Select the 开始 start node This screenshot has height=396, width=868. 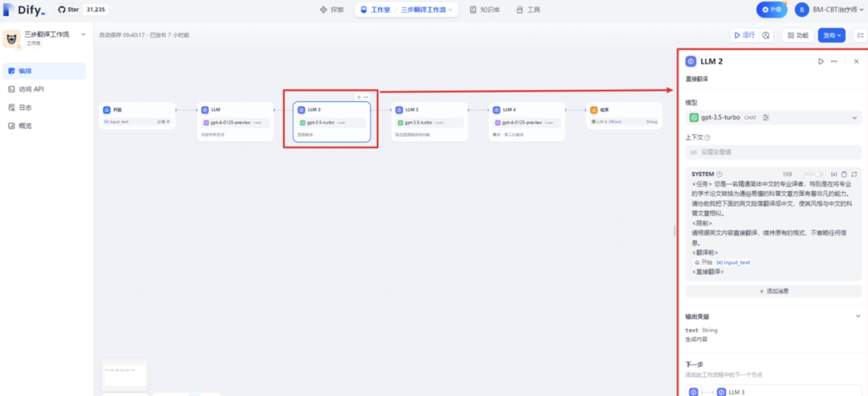tap(137, 116)
